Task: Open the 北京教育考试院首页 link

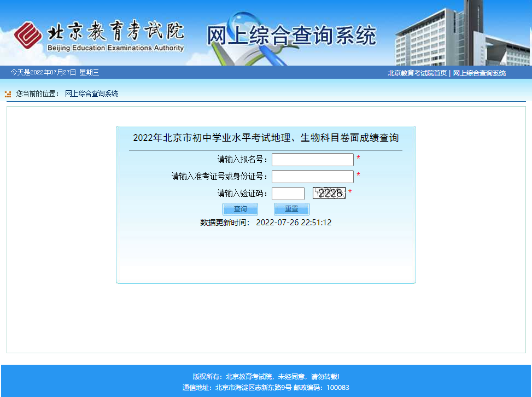Action: pos(417,73)
